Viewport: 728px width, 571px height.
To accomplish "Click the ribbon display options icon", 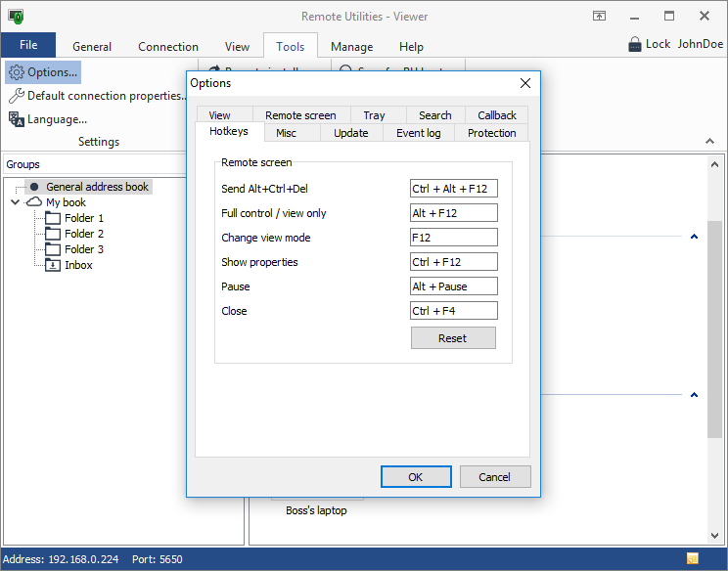I will [x=599, y=17].
